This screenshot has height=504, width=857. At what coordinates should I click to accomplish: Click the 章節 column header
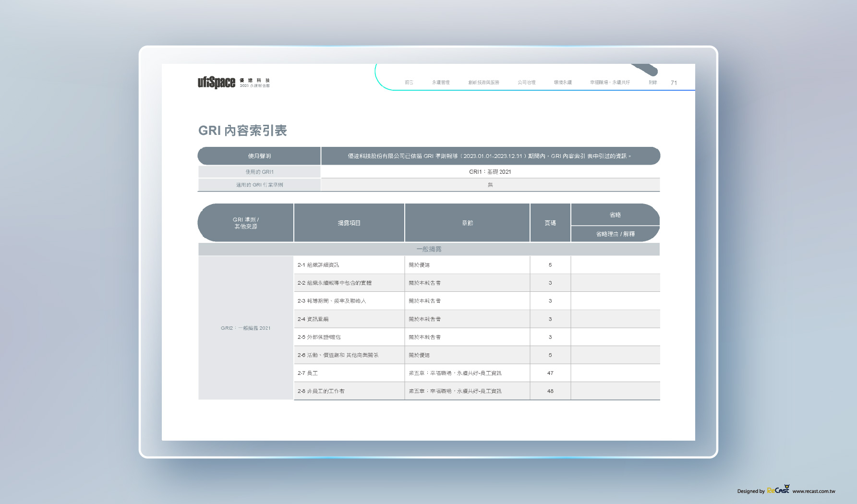tap(468, 223)
